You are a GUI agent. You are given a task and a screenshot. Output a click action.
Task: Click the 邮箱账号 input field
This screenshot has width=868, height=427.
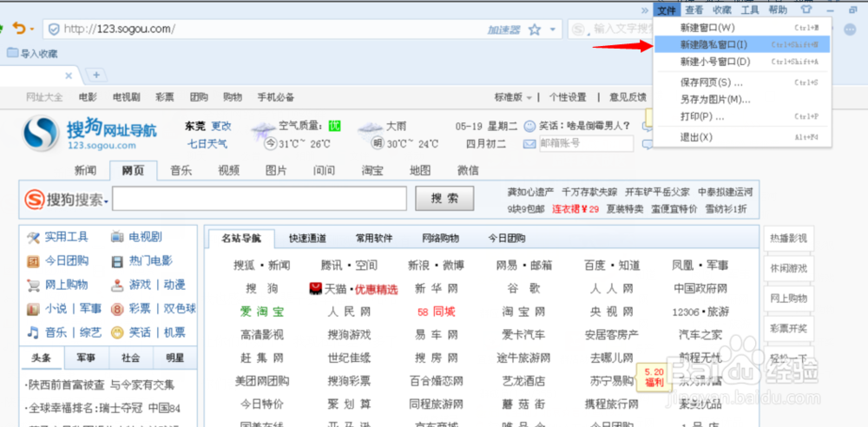(586, 144)
